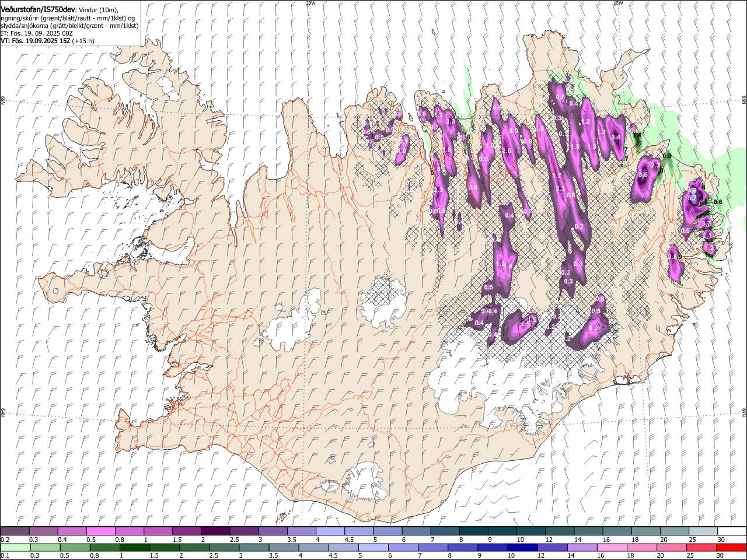Select the snow-scale swatch between 1 and 1.5
Screen dimensions: 747x560
click(x=158, y=531)
